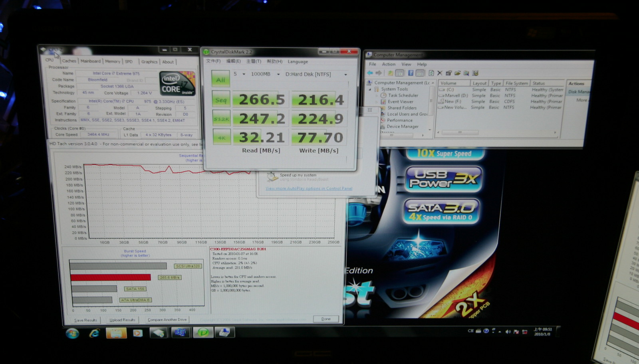Screen dimensions: 639x364
Task: Click the Done button in HD Tach
Action: point(326,319)
